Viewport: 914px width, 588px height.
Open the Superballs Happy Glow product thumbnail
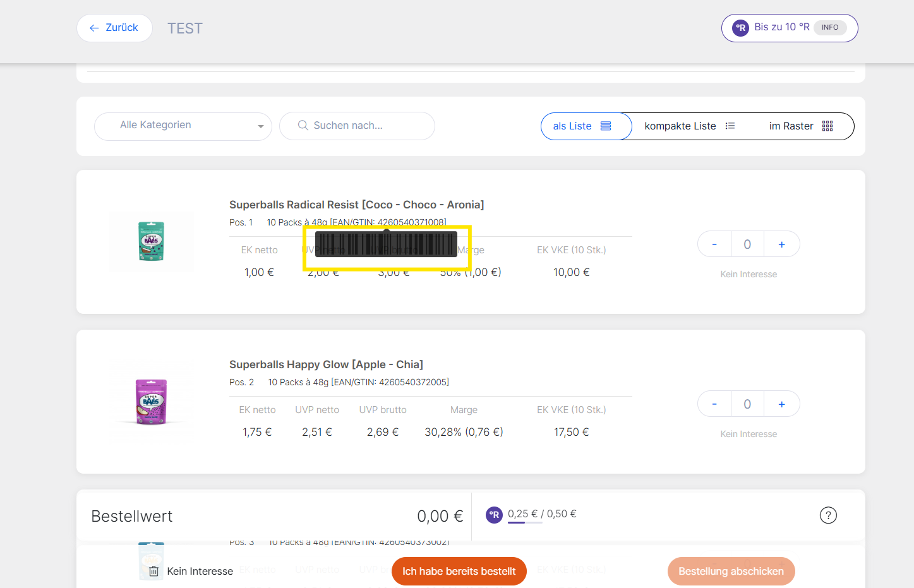pyautogui.click(x=151, y=402)
